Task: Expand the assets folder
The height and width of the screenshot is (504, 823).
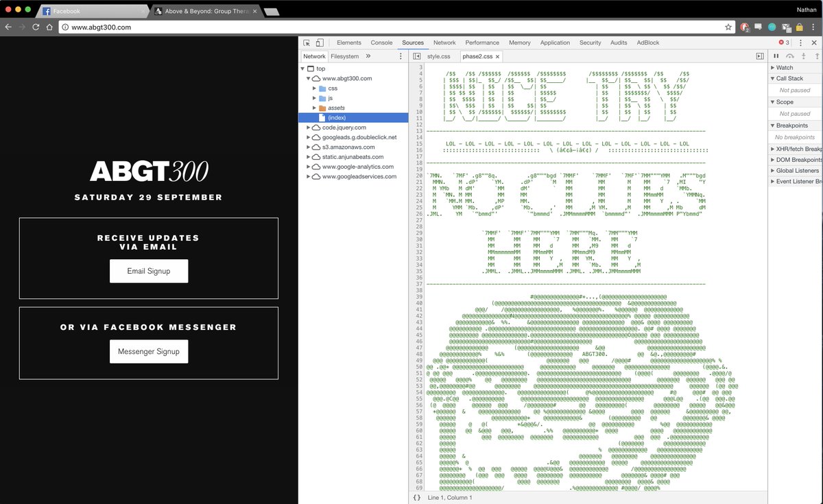Action: pos(314,108)
